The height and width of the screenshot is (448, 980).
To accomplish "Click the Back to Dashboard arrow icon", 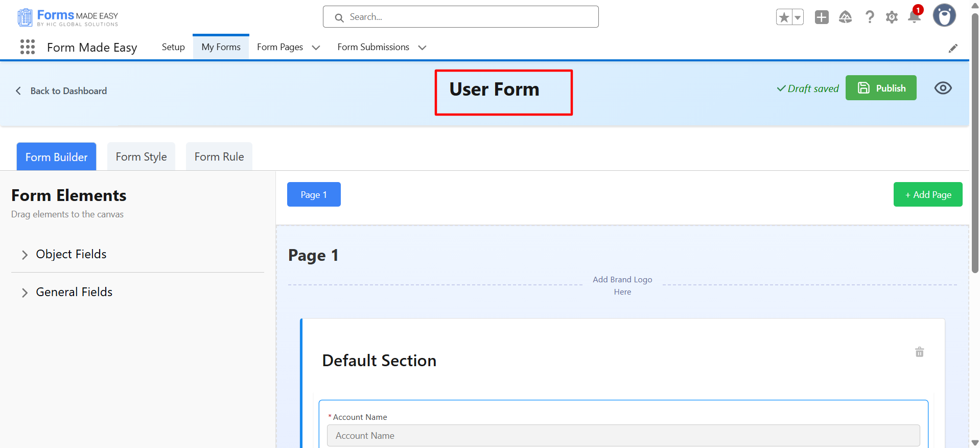I will 18,91.
